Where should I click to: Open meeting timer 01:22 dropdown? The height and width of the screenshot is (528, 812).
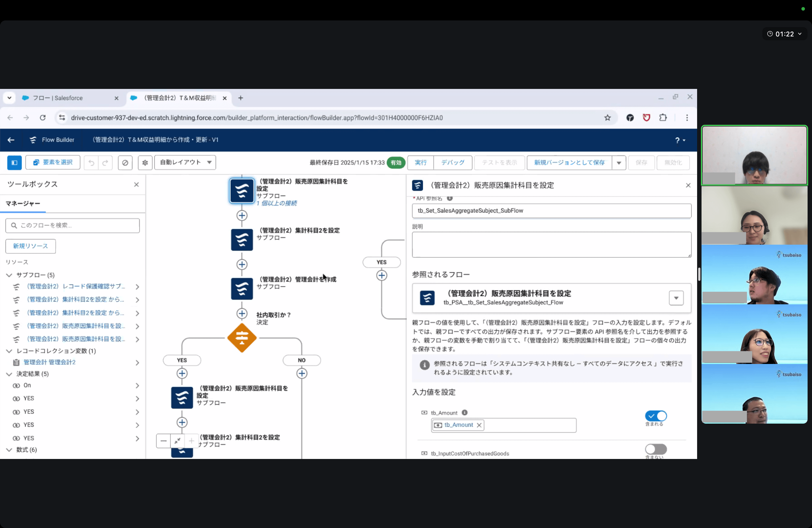784,34
